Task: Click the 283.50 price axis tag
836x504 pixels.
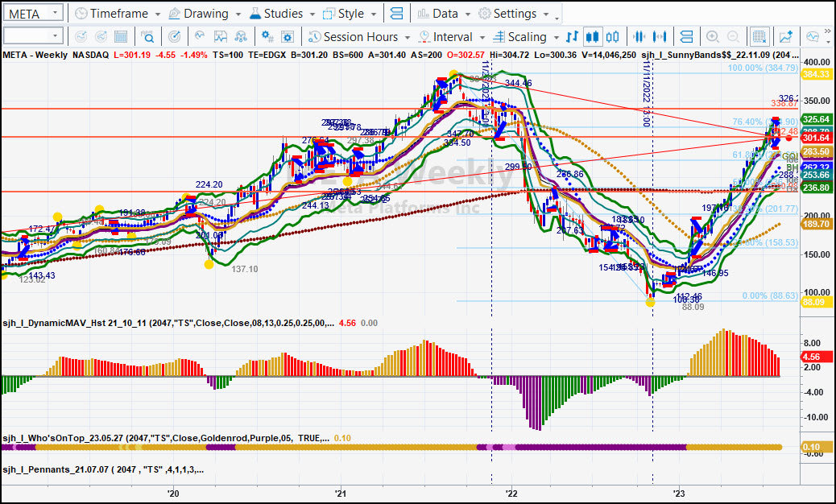Action: 817,152
